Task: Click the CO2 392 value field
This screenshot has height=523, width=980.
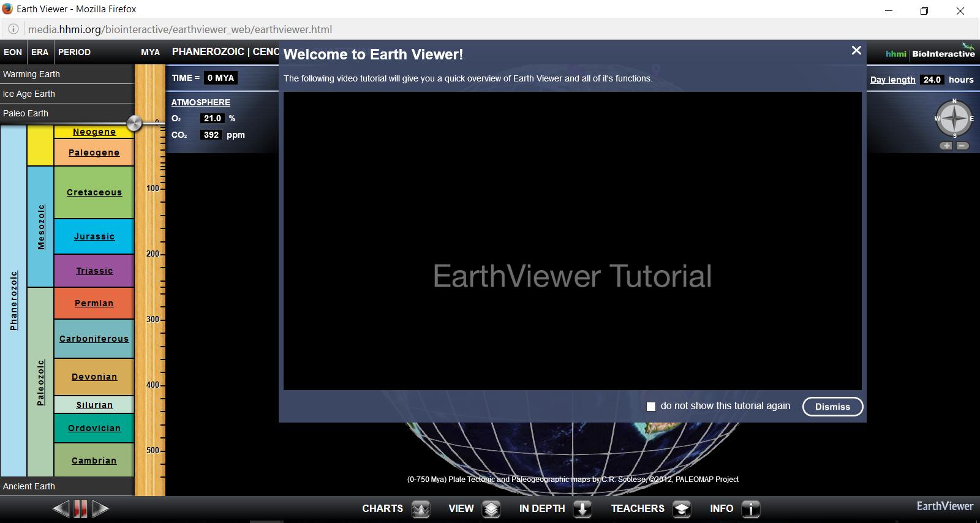Action: coord(211,135)
